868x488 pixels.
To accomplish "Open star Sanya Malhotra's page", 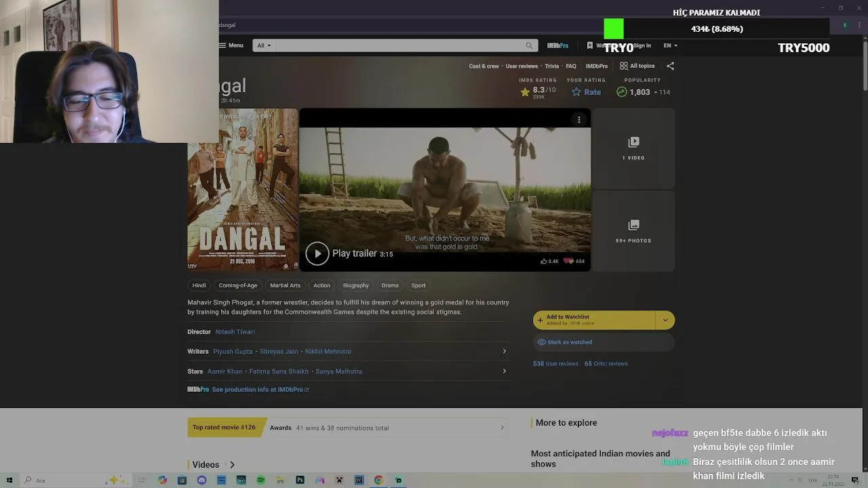I will pyautogui.click(x=338, y=371).
